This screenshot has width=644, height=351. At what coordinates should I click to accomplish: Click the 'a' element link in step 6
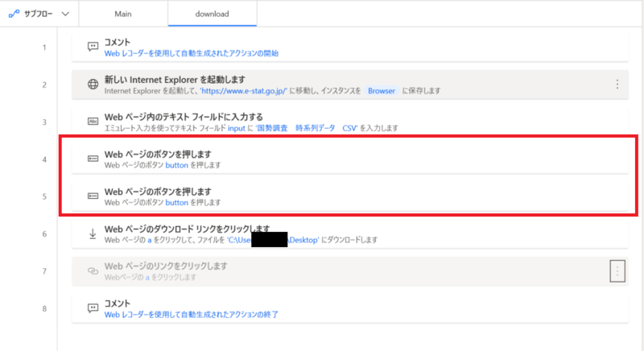(x=150, y=240)
